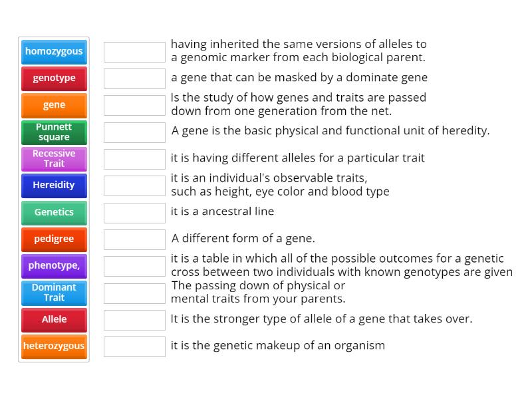The height and width of the screenshot is (399, 532).
Task: Pick the Punnett square tile
Action: pyautogui.click(x=53, y=132)
